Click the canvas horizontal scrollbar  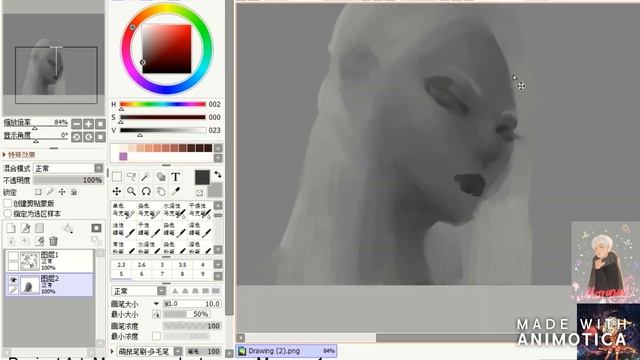pyautogui.click(x=375, y=338)
